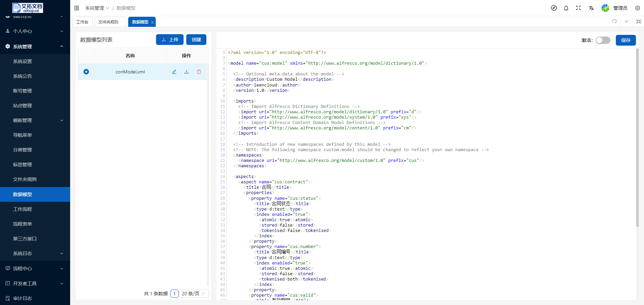This screenshot has height=305, width=644.
Task: Select the conModel.xml radio button
Action: coord(86,72)
